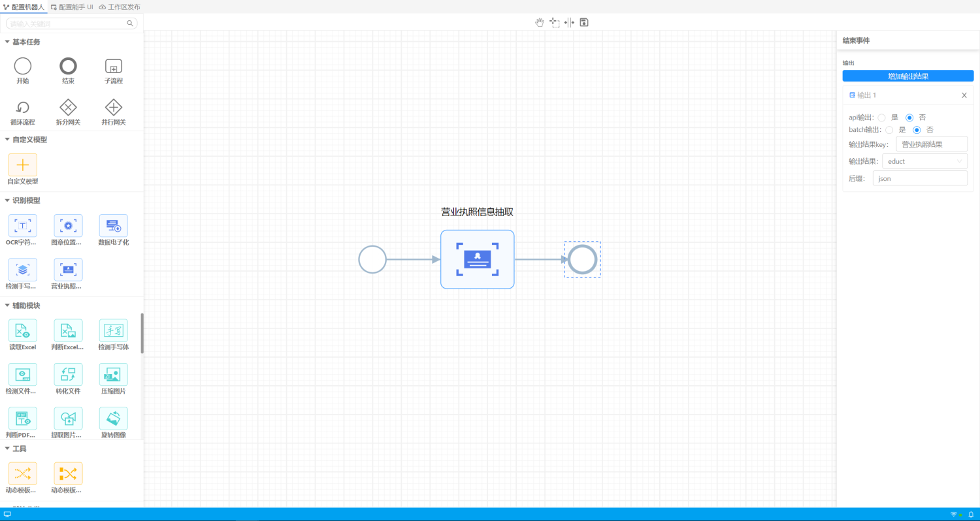The width and height of the screenshot is (980, 521).
Task: Open the notification bell
Action: [x=971, y=514]
